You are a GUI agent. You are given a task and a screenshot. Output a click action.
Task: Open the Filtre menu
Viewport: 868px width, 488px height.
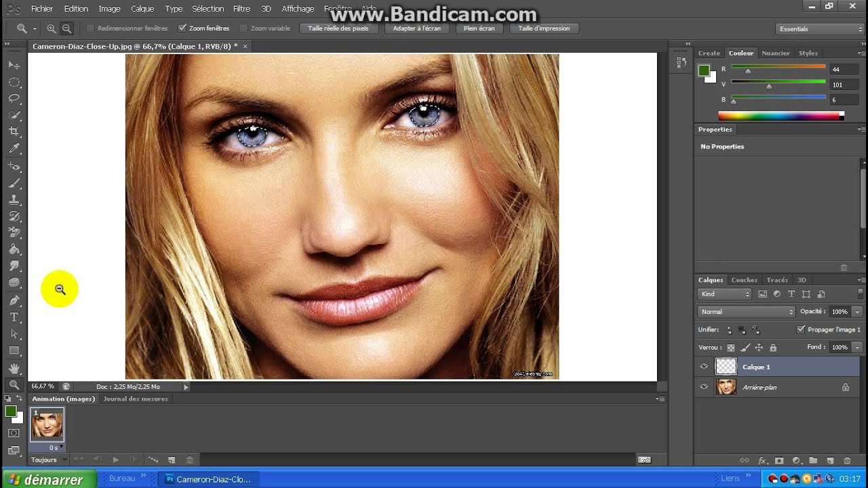click(241, 9)
